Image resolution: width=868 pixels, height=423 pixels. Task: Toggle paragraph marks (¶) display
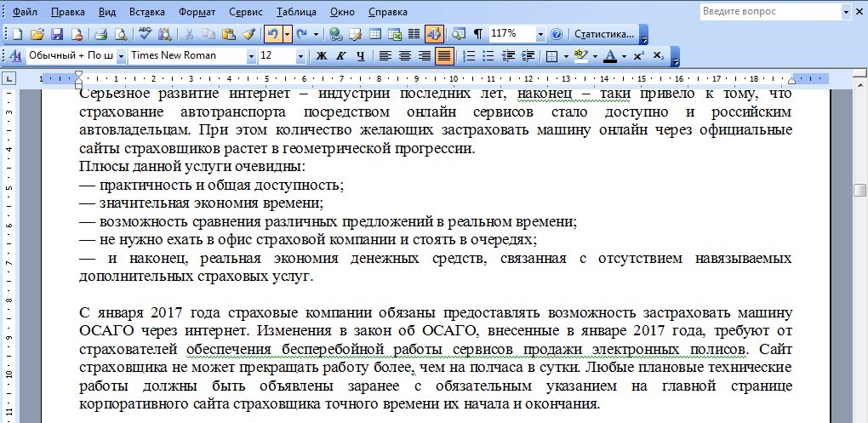tap(477, 34)
